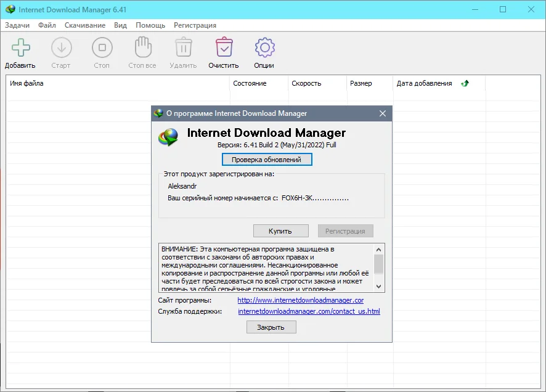This screenshot has width=546, height=392.
Task: Click the IDM globe logo in About dialog
Action: 168,137
